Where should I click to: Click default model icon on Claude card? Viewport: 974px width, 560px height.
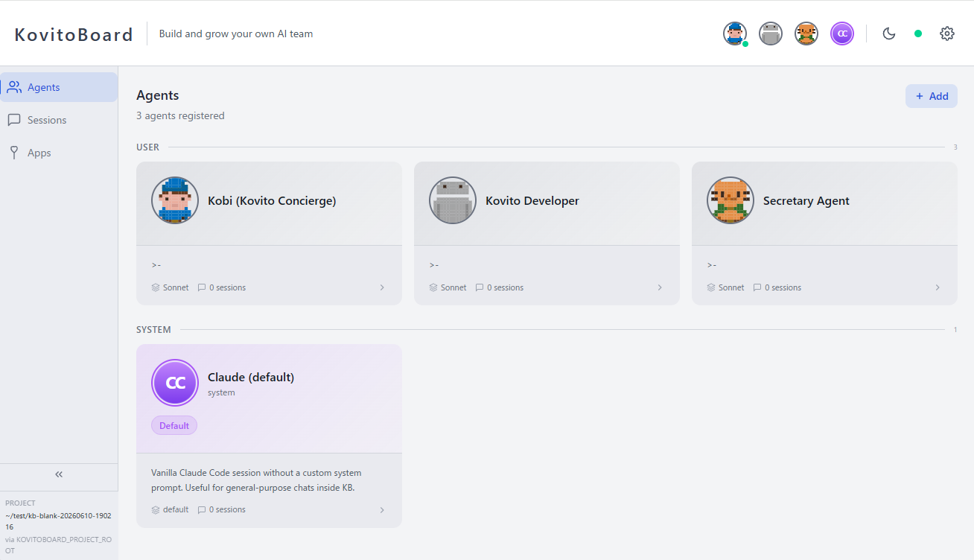pos(156,510)
